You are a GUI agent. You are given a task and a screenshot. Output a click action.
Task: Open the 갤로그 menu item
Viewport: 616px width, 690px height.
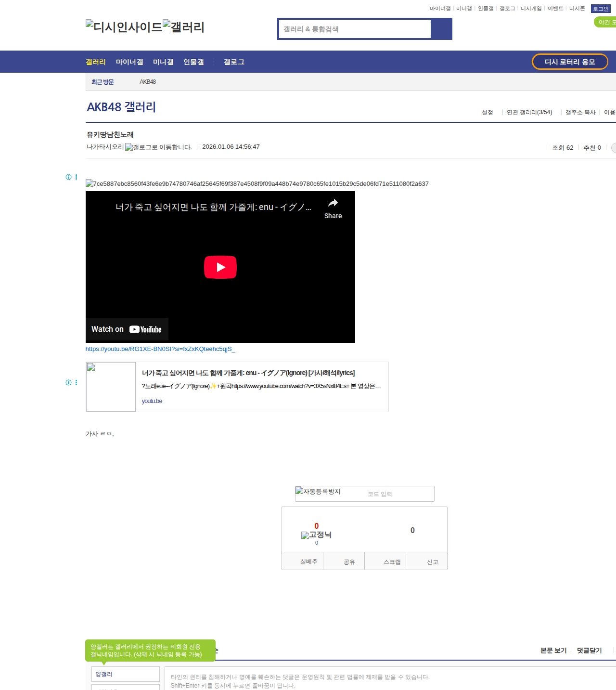pos(234,62)
